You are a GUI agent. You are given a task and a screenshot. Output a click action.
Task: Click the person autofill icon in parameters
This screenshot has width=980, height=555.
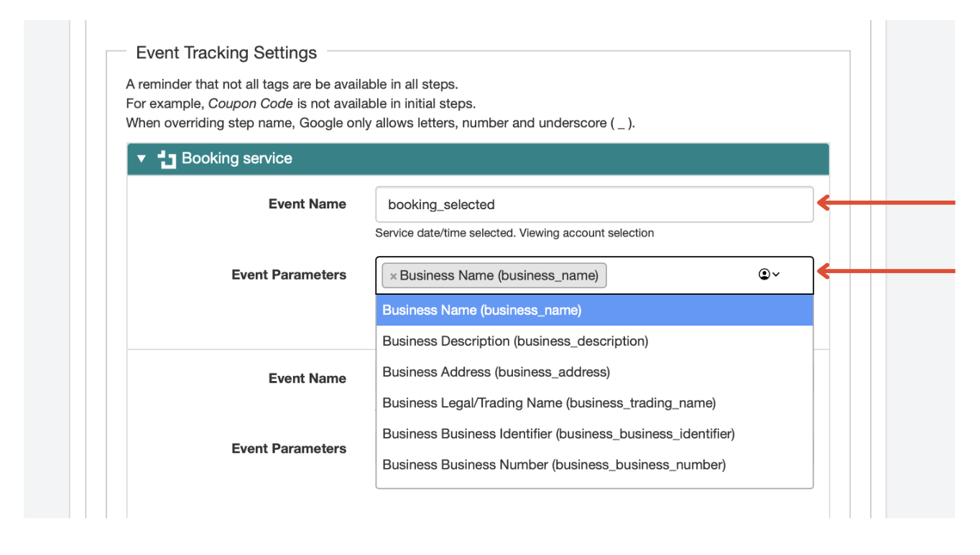point(764,275)
